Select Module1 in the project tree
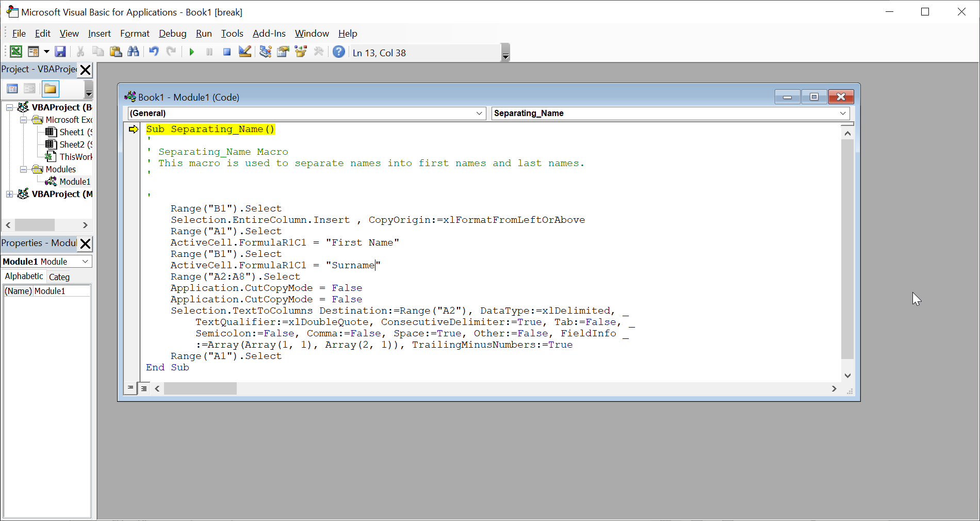This screenshot has width=980, height=521. point(74,182)
